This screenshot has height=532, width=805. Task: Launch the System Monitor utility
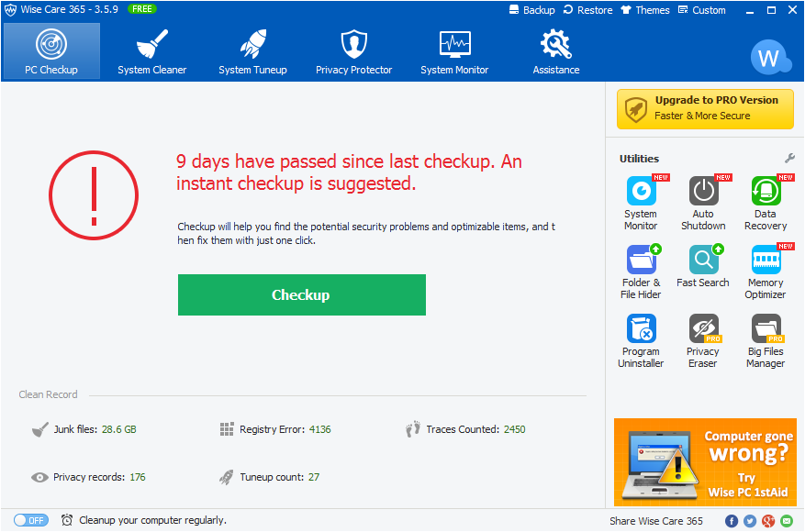coord(641,203)
